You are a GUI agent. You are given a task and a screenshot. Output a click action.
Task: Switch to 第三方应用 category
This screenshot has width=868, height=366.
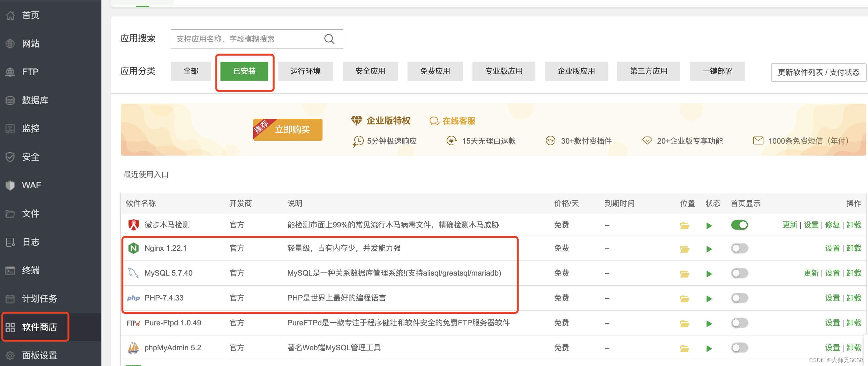pos(649,71)
